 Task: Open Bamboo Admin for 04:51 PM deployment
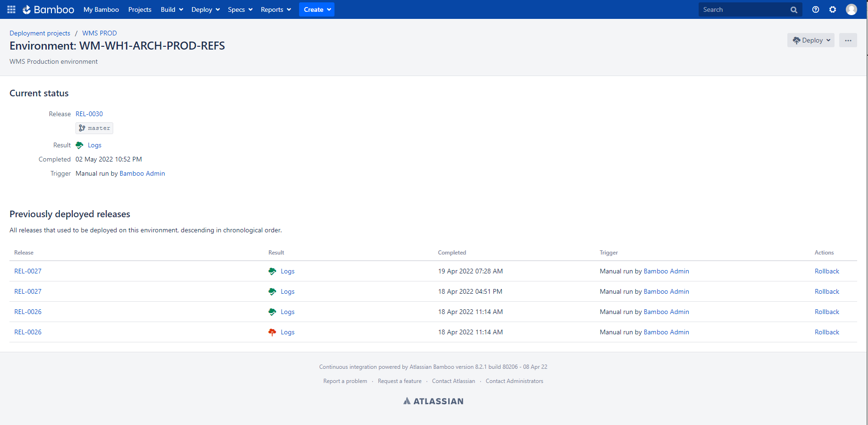click(666, 291)
